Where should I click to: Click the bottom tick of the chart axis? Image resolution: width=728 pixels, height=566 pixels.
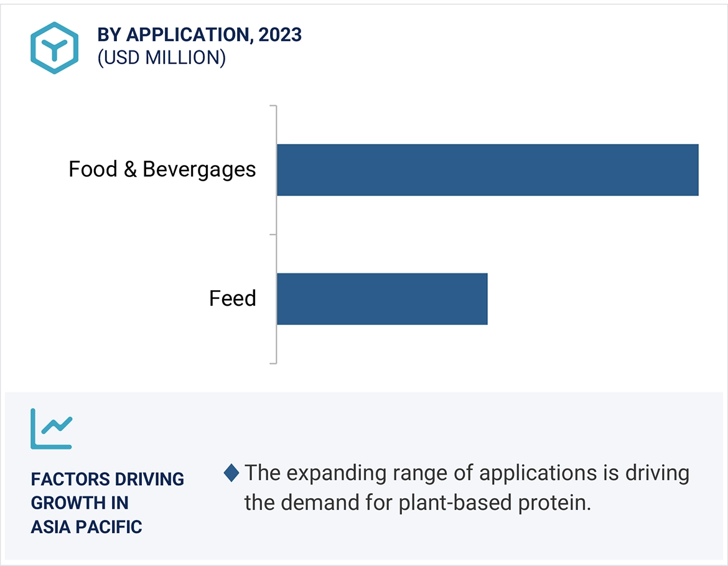[273, 363]
